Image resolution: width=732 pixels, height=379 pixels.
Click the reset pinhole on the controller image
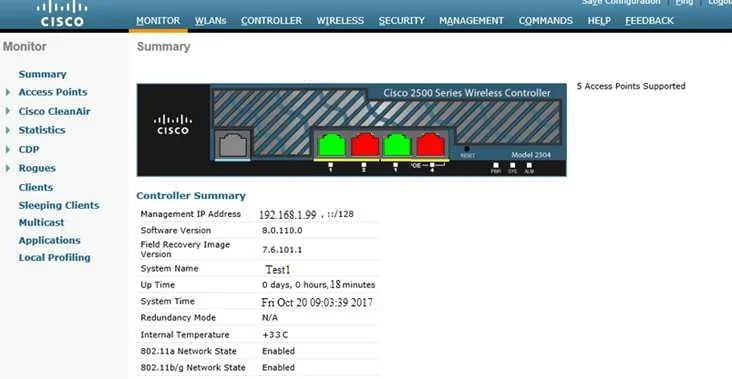point(466,149)
